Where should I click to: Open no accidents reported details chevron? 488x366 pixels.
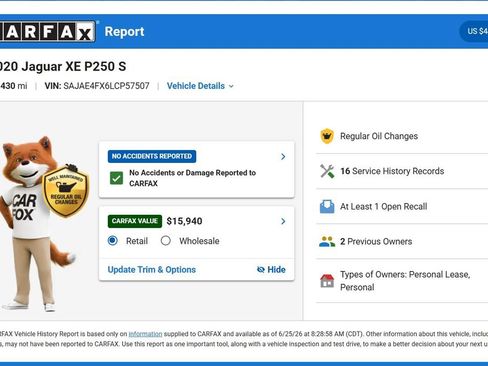283,156
